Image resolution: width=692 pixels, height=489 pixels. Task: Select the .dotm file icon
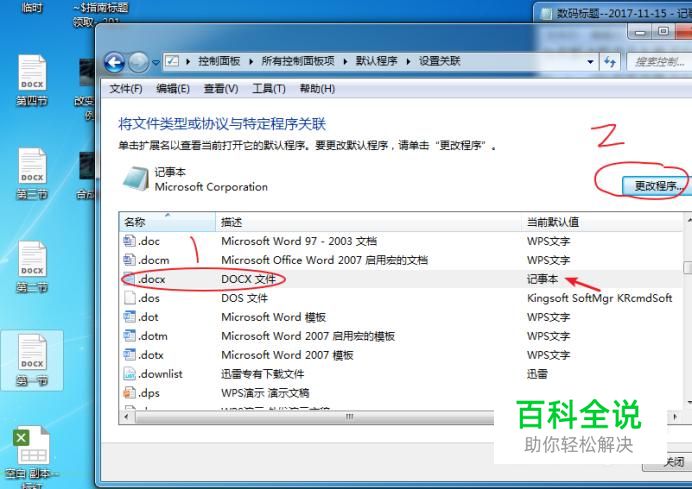129,336
